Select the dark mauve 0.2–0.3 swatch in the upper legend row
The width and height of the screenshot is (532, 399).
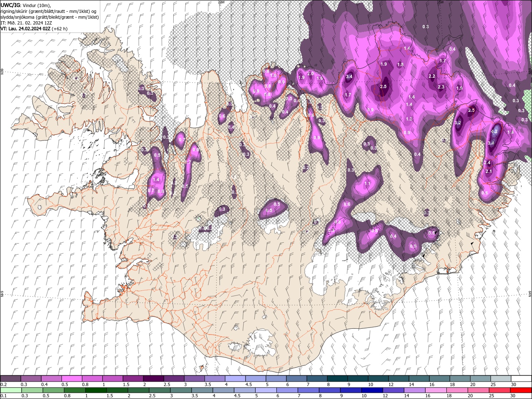point(10,379)
